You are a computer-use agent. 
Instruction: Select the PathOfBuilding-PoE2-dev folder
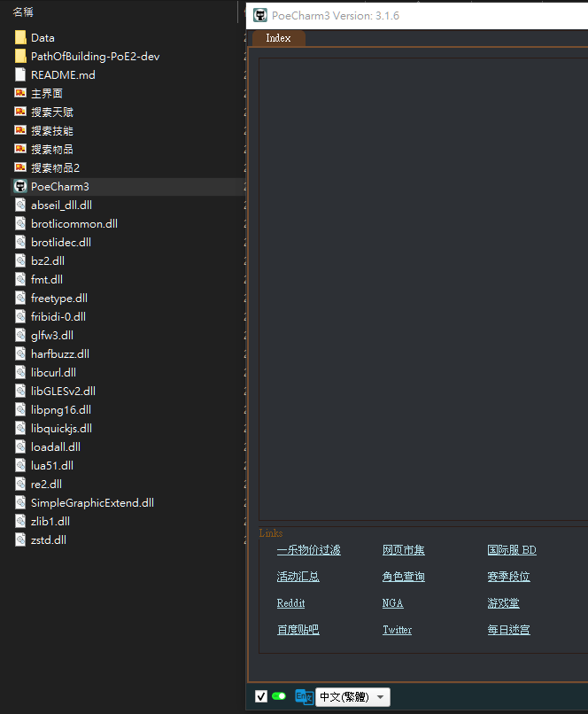95,56
